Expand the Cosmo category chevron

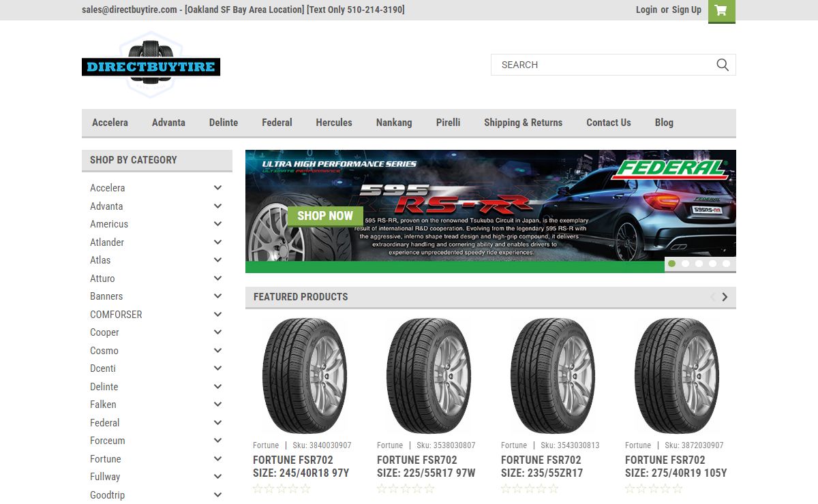point(217,350)
